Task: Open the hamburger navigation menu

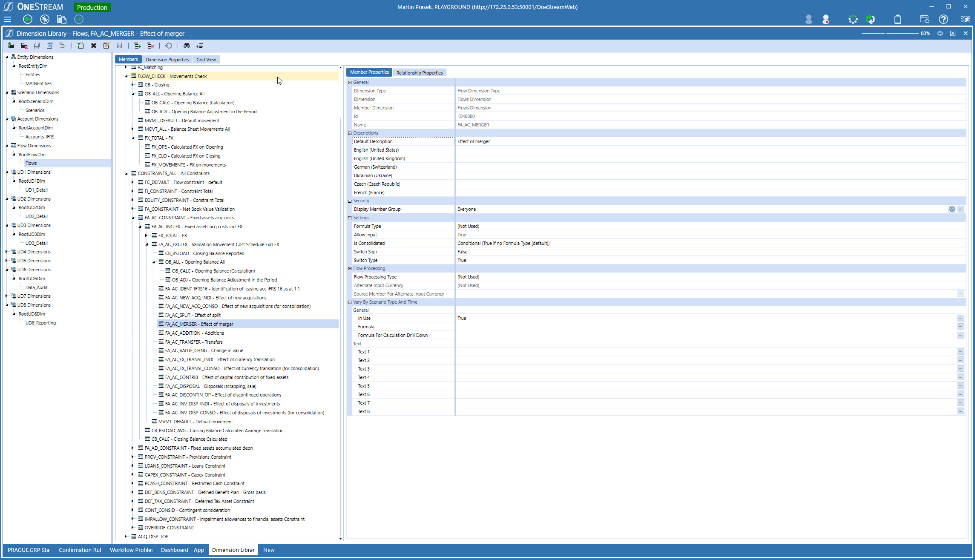Action: pos(7,19)
